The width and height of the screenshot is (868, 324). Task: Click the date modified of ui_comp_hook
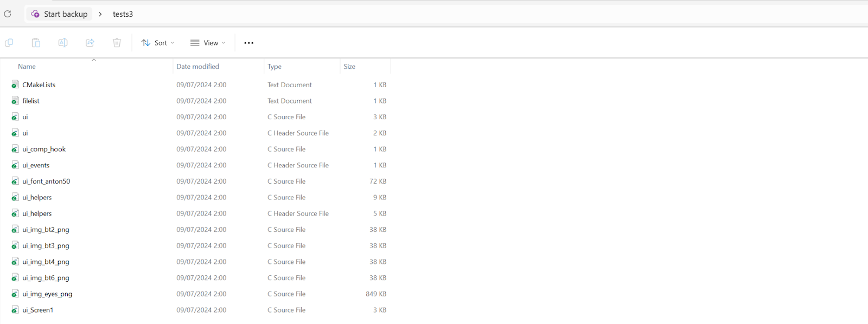[x=201, y=149]
